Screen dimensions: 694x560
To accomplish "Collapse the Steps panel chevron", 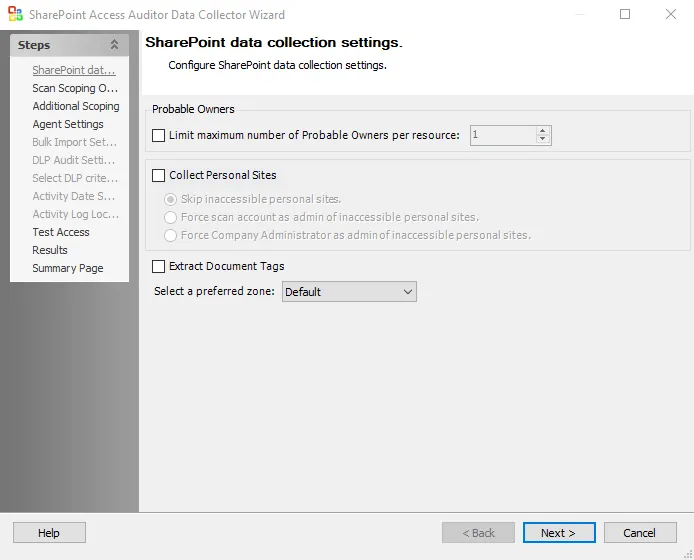I will pyautogui.click(x=114, y=45).
